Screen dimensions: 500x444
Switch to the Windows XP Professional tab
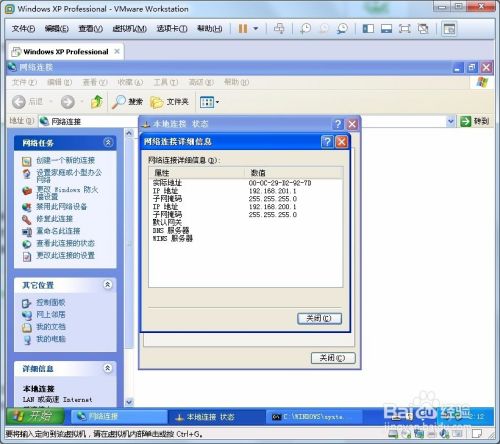[x=66, y=52]
